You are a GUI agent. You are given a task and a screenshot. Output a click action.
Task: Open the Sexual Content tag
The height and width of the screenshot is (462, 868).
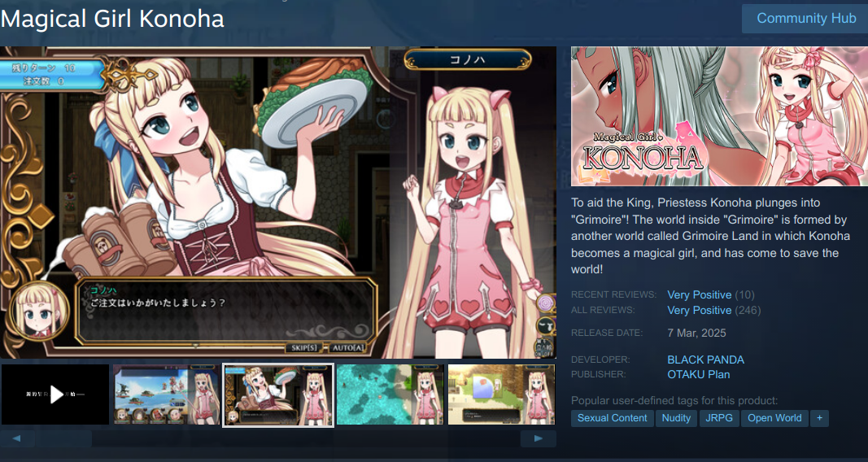(613, 418)
